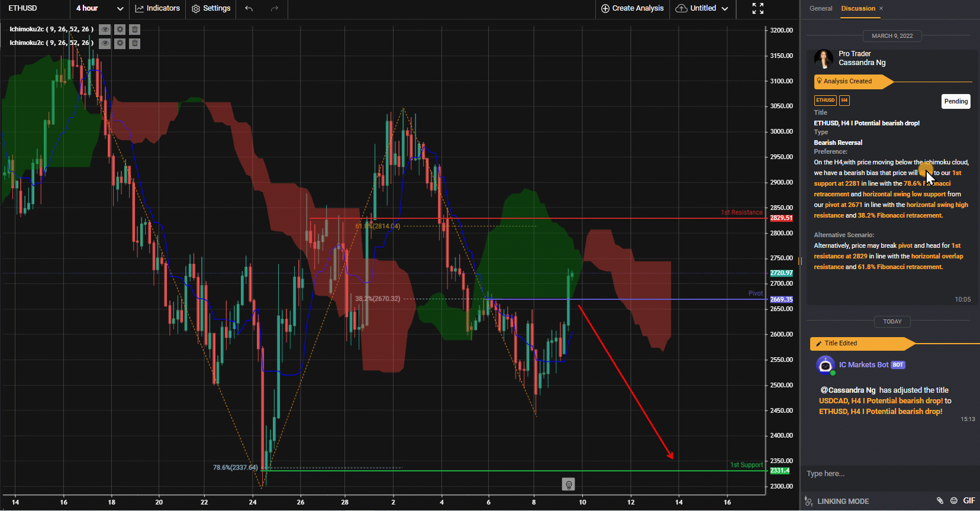Click the 61.8%(2814.04) Fibonacci label
Viewport: 980px width, 511px height.
point(378,226)
